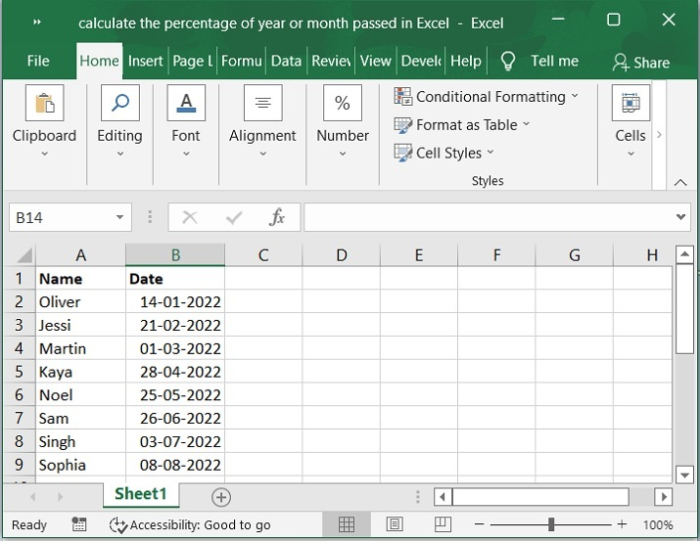Open the Clipboard paste group icon
The image size is (700, 542).
pos(44,103)
